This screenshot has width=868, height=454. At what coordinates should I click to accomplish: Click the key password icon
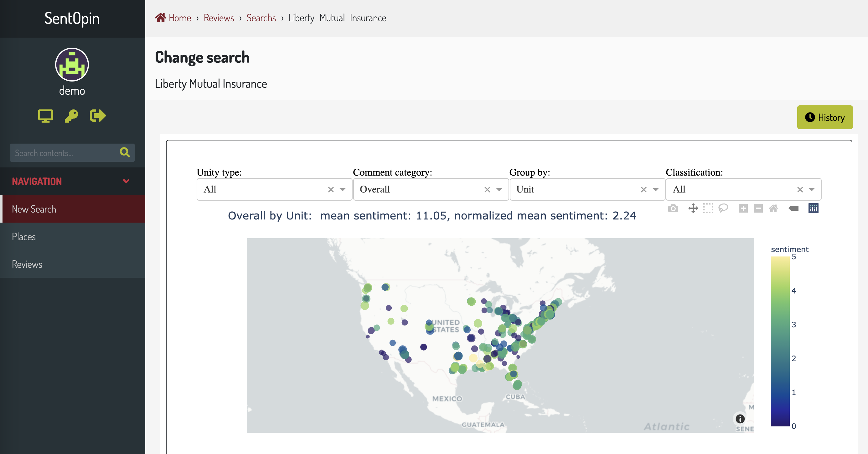click(71, 116)
